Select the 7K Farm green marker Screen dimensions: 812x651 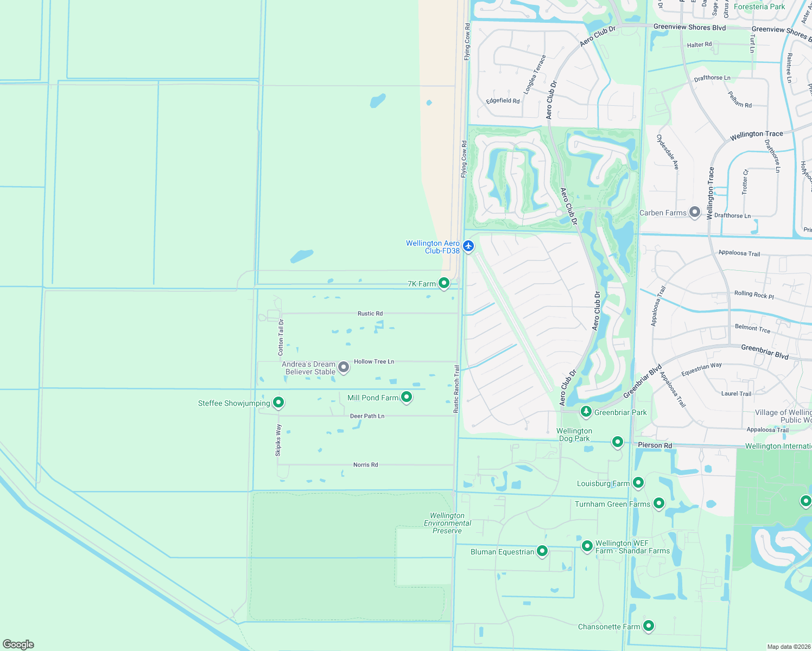point(444,283)
